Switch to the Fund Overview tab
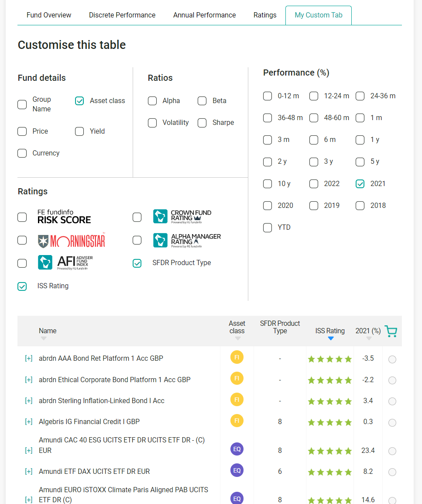422x504 pixels. point(49,15)
